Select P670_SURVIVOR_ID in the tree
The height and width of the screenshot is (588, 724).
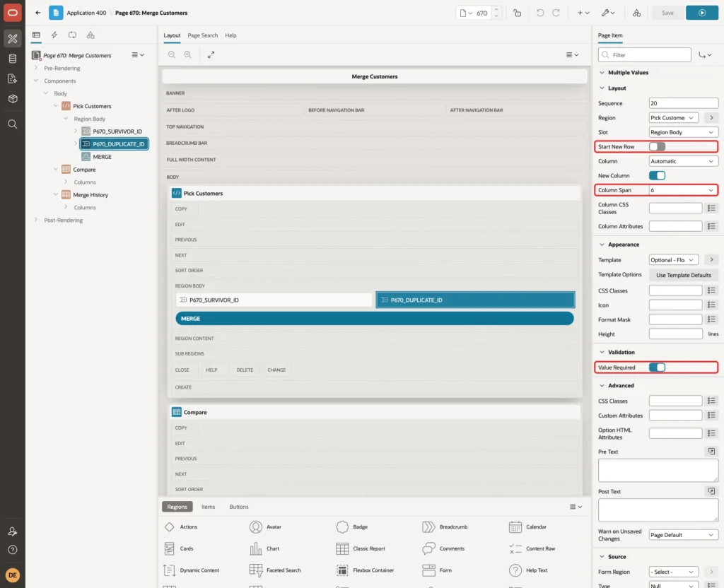117,131
